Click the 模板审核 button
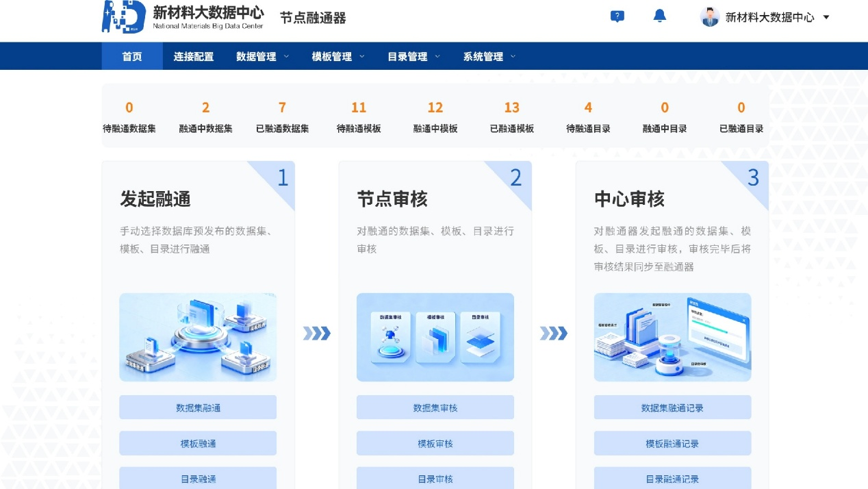This screenshot has width=868, height=489. tap(435, 443)
